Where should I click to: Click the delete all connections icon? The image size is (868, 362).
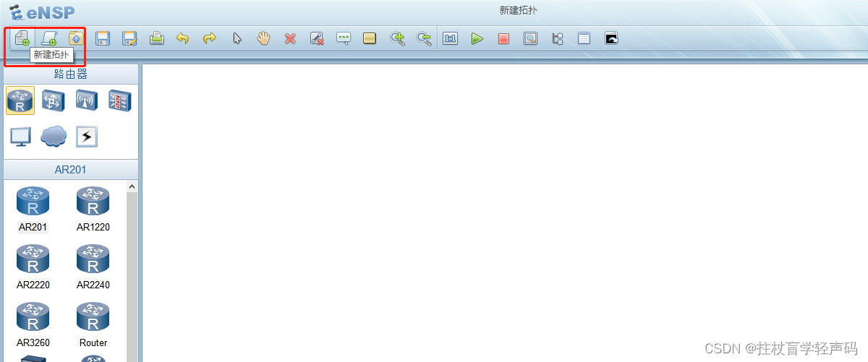pos(317,38)
